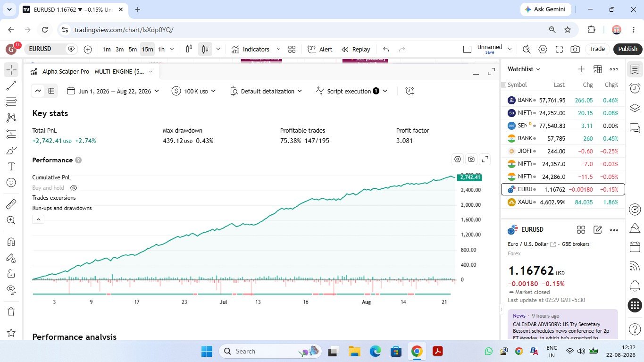Screen dimensions: 644x362
Task: Open the Script execution dropdown
Action: (x=351, y=91)
